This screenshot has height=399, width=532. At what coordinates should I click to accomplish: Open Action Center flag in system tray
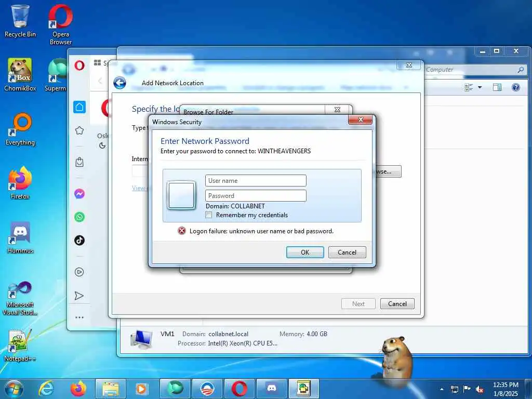point(467,389)
